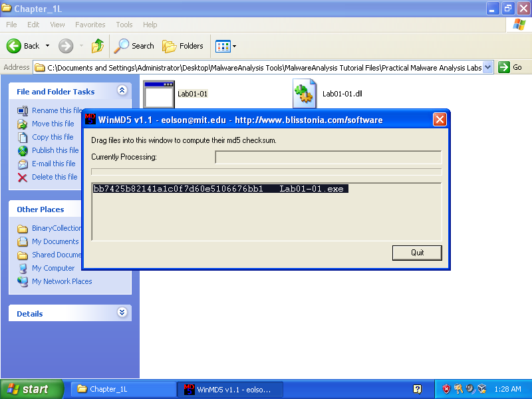This screenshot has width=532, height=399.
Task: Toggle the Folders pane button
Action: pyautogui.click(x=184, y=46)
